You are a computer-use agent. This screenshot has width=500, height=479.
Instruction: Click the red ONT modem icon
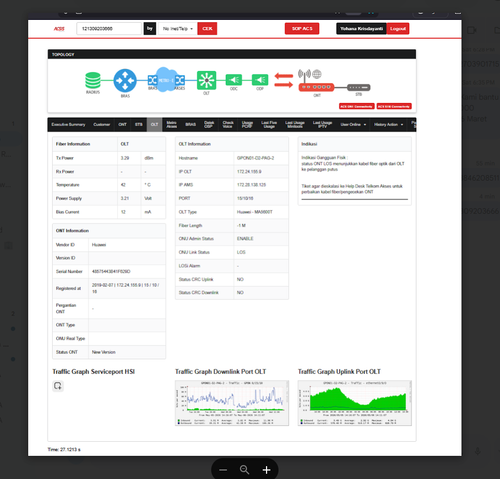(316, 87)
